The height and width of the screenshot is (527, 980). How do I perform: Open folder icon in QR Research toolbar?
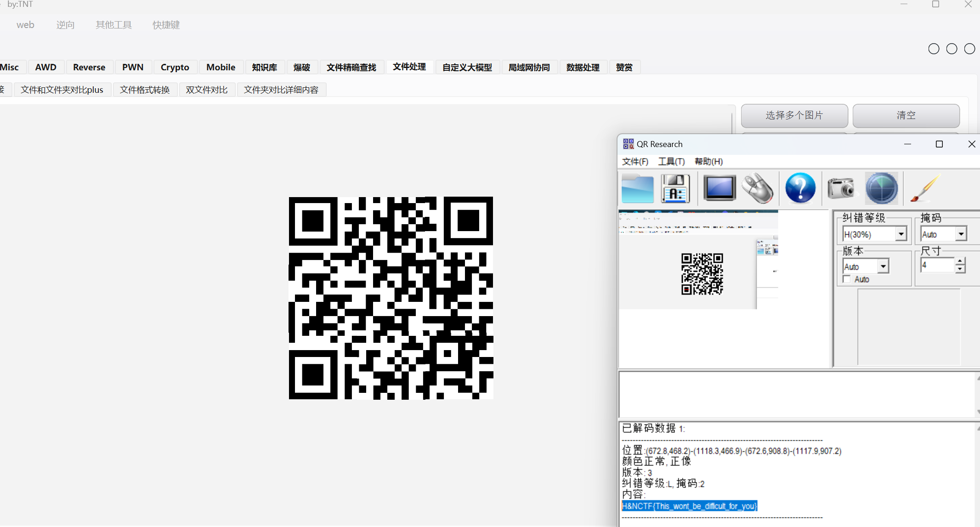pyautogui.click(x=637, y=188)
